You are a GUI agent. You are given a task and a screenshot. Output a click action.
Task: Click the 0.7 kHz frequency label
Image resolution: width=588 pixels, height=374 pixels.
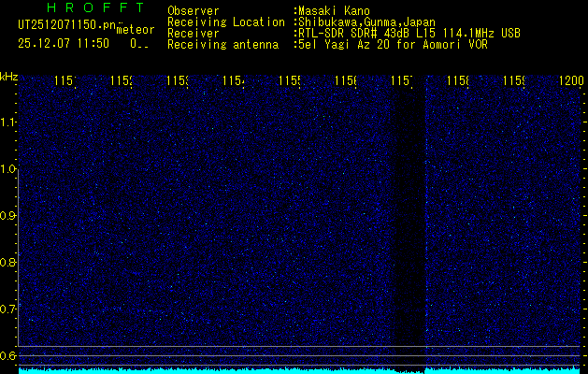tap(7, 309)
